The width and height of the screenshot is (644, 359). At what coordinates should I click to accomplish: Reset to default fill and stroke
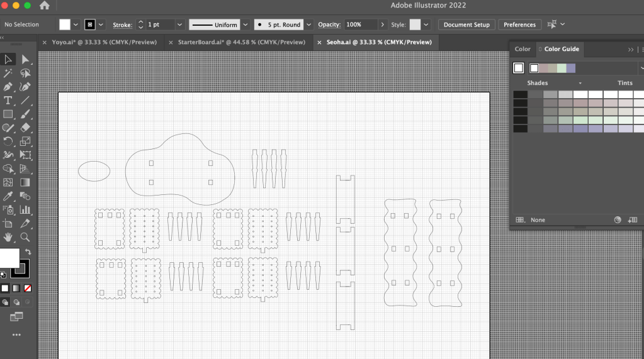click(3, 275)
